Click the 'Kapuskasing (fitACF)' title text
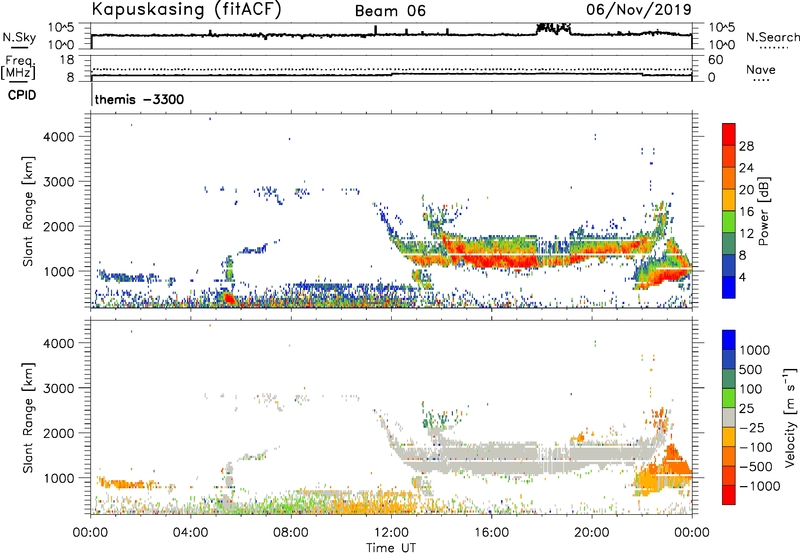800x554 pixels. 186,9
